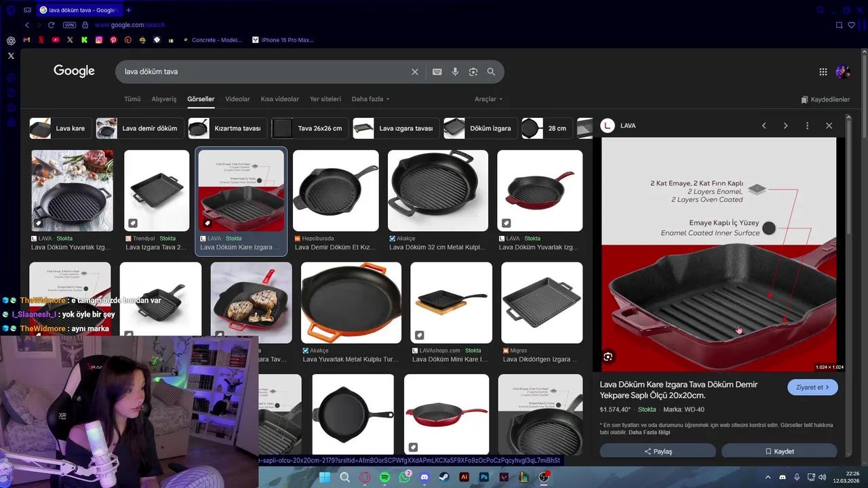Click Ziyaret et visit button
868x488 pixels.
(x=812, y=387)
